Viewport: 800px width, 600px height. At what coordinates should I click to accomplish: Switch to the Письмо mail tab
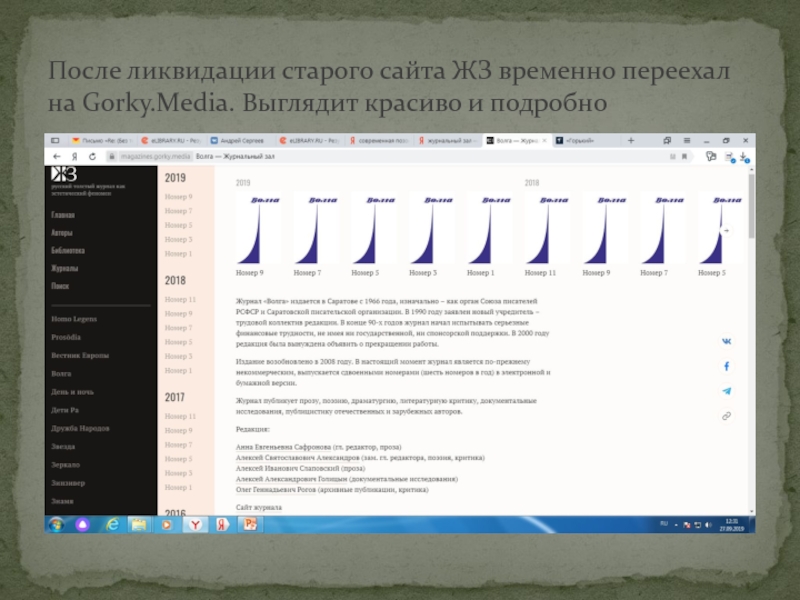pos(104,140)
